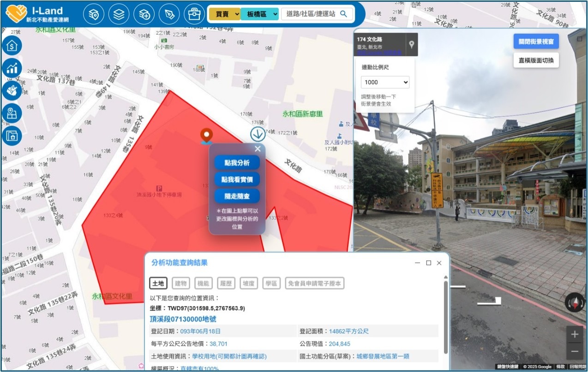588x372 pixels.
Task: Click the map location pin sidebar icon
Action: click(12, 113)
